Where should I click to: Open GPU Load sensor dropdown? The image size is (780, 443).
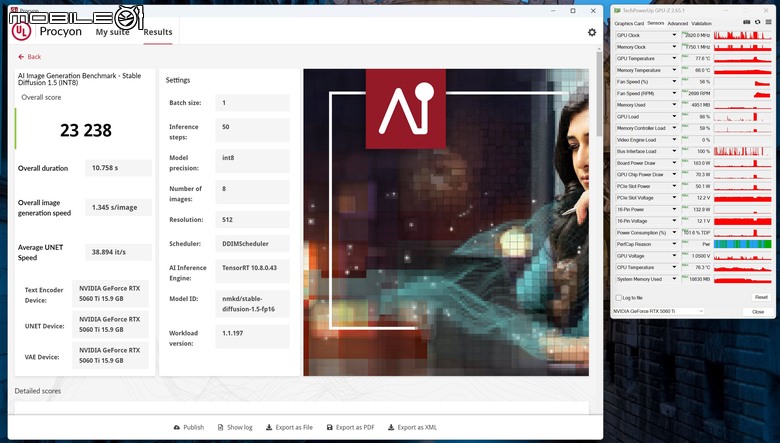pos(674,116)
